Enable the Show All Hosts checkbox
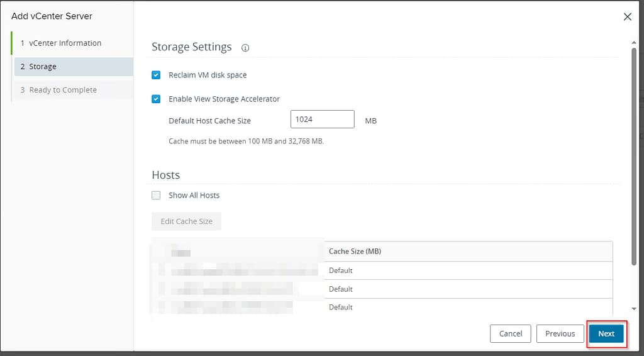 [156, 195]
